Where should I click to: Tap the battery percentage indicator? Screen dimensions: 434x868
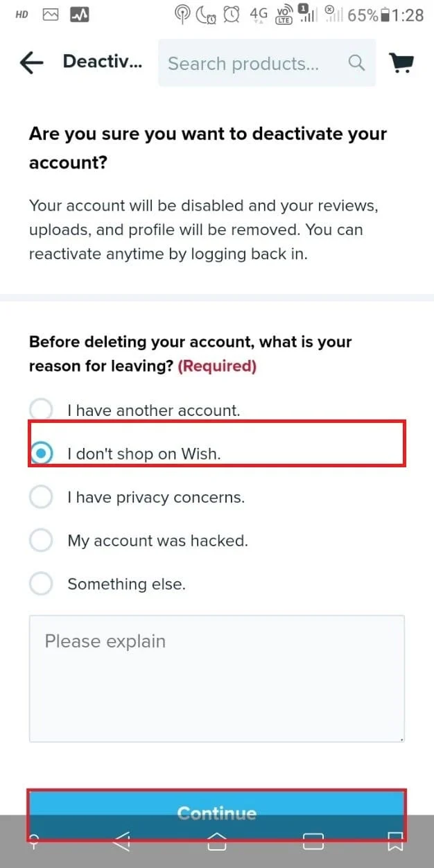click(362, 15)
